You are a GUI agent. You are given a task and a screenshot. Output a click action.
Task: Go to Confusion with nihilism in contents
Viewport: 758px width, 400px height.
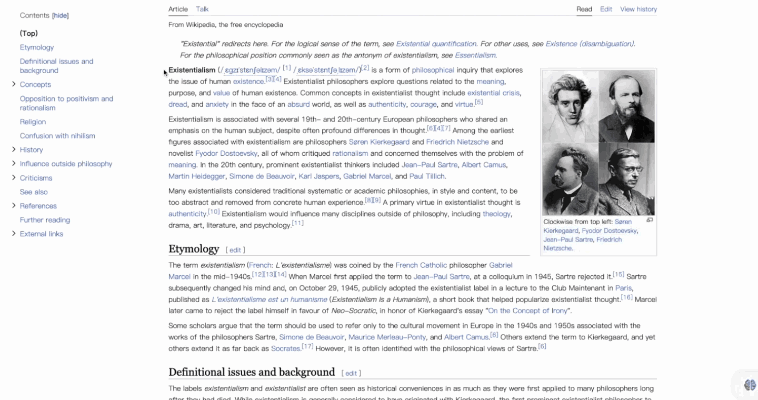point(58,136)
